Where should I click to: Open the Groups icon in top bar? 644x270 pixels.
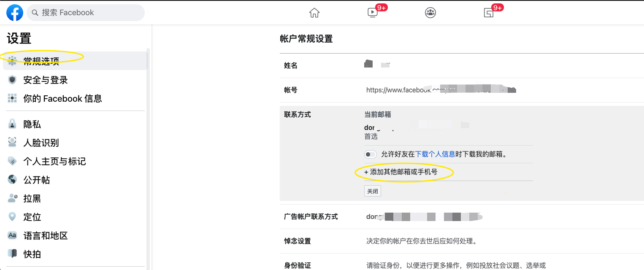430,13
